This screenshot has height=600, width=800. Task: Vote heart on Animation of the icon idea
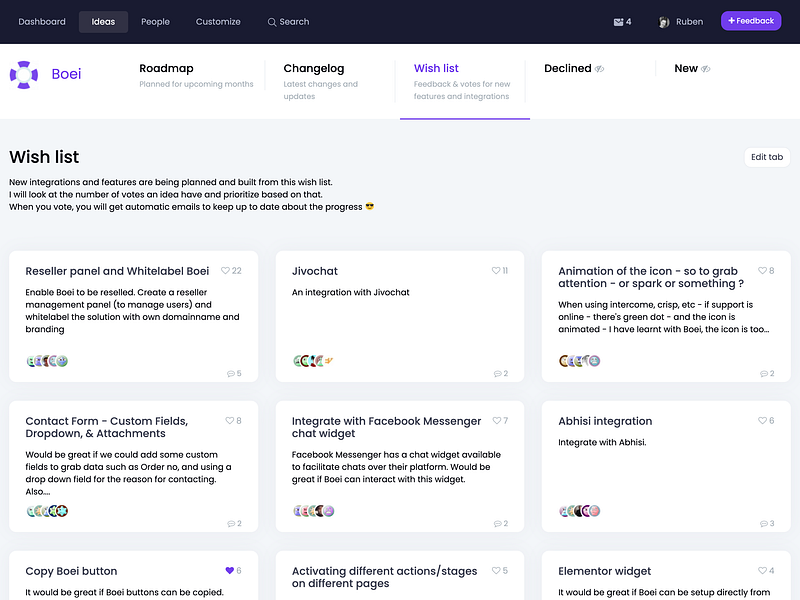[x=762, y=270]
